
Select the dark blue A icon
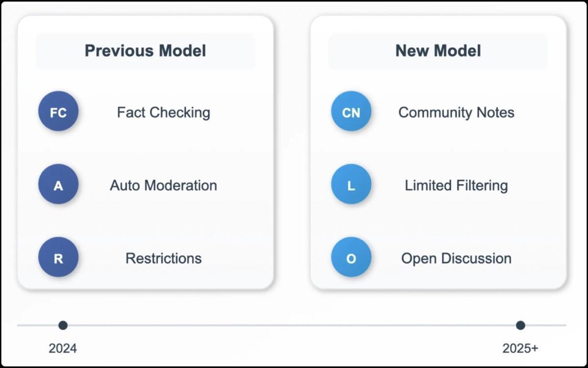click(58, 184)
